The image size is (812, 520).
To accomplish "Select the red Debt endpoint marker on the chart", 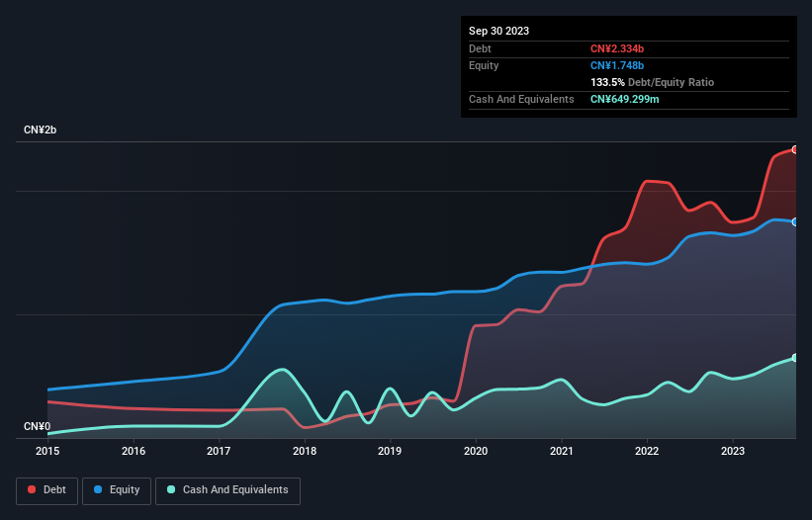I will [795, 149].
